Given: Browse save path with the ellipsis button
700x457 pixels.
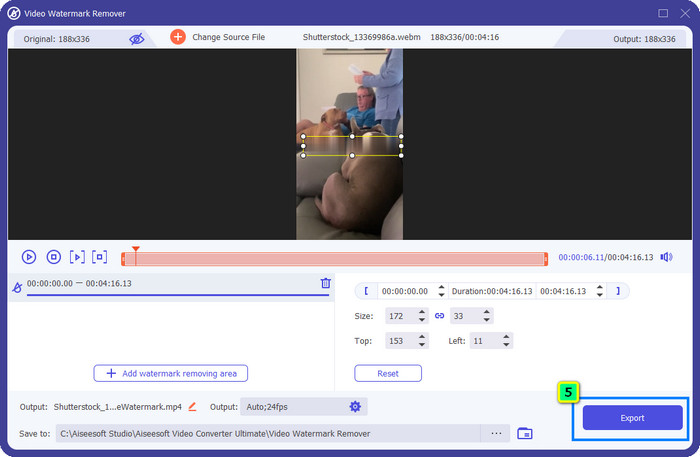Looking at the screenshot, I should (495, 433).
